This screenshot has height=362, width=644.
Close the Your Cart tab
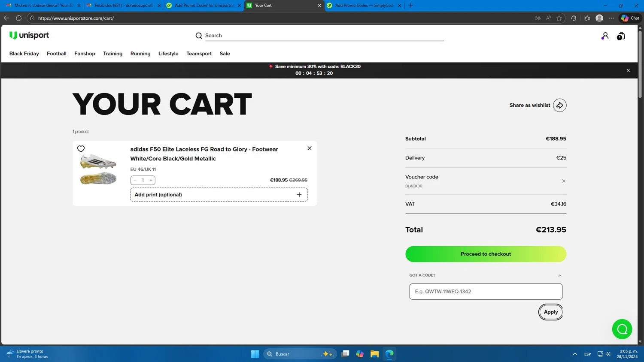pyautogui.click(x=319, y=6)
